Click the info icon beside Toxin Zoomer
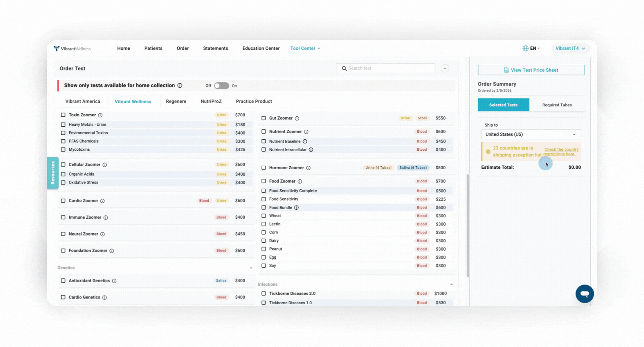This screenshot has width=644, height=347. [x=100, y=115]
